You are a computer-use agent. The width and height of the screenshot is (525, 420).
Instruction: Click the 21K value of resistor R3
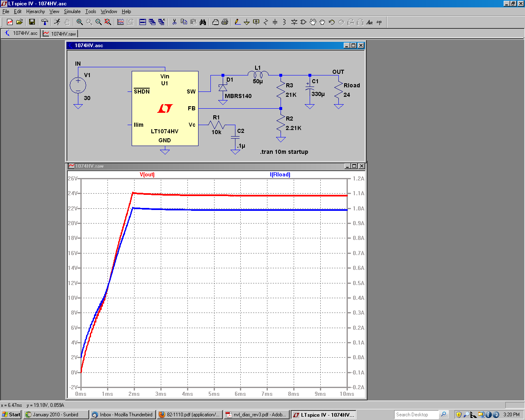pyautogui.click(x=291, y=95)
